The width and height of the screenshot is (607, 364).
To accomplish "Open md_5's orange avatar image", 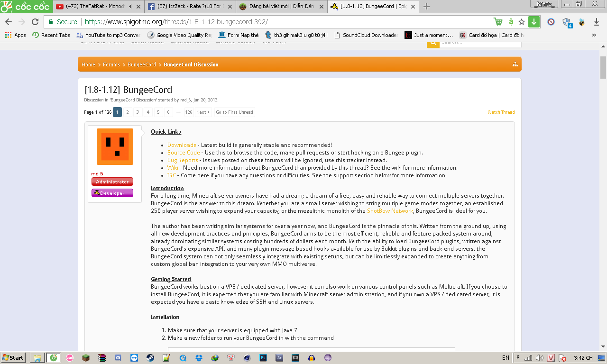I will pyautogui.click(x=115, y=146).
